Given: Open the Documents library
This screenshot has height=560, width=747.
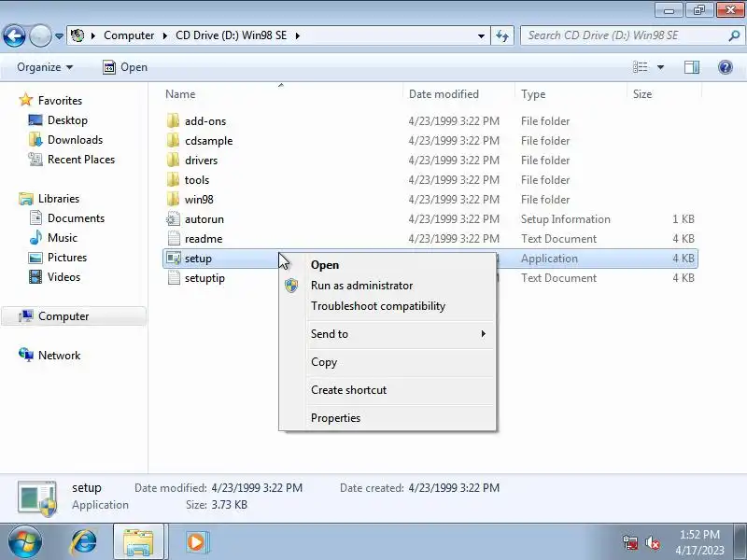Looking at the screenshot, I should [76, 218].
